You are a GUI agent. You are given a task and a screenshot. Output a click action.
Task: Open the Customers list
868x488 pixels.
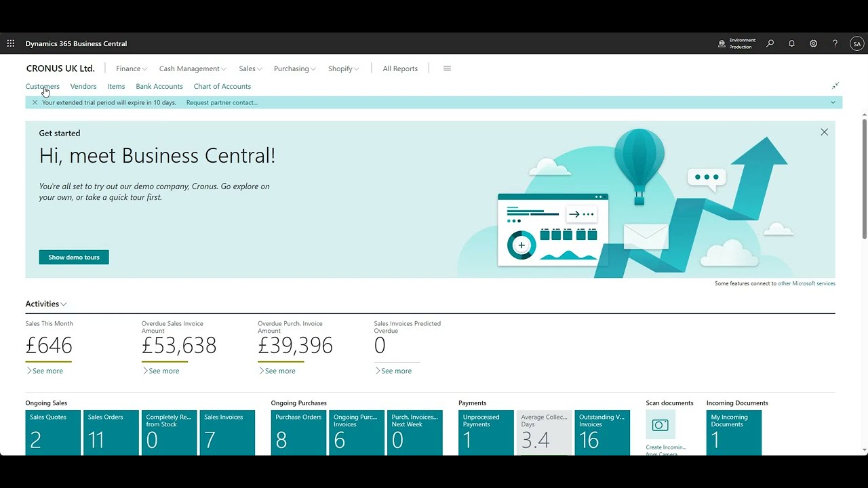[x=42, y=86]
